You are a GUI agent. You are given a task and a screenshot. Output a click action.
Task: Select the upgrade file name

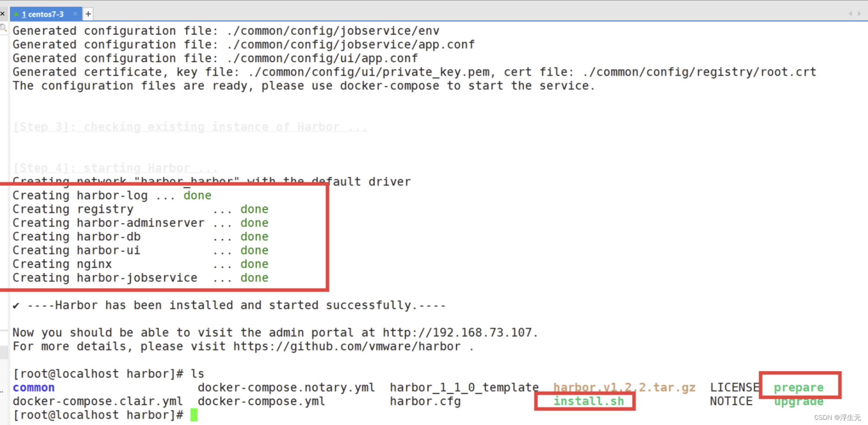[798, 401]
